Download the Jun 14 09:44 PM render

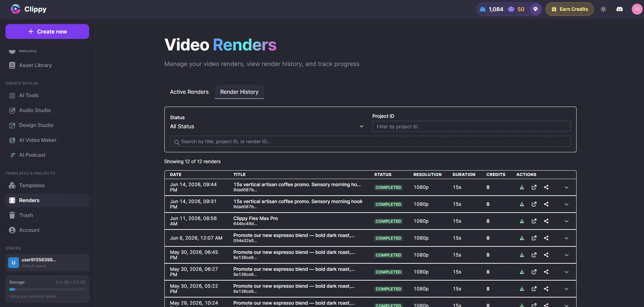[522, 187]
